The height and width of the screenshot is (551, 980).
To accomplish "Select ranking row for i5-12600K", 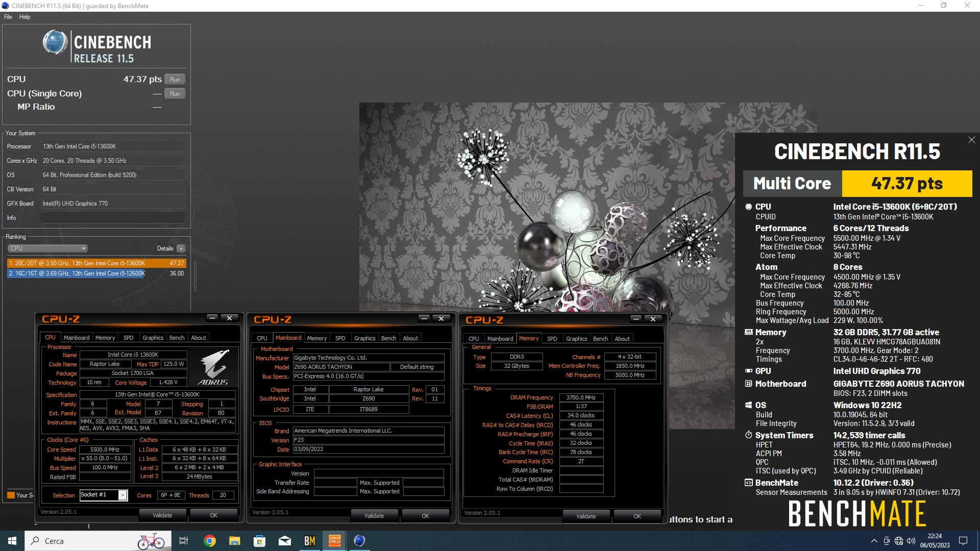I will [x=96, y=273].
